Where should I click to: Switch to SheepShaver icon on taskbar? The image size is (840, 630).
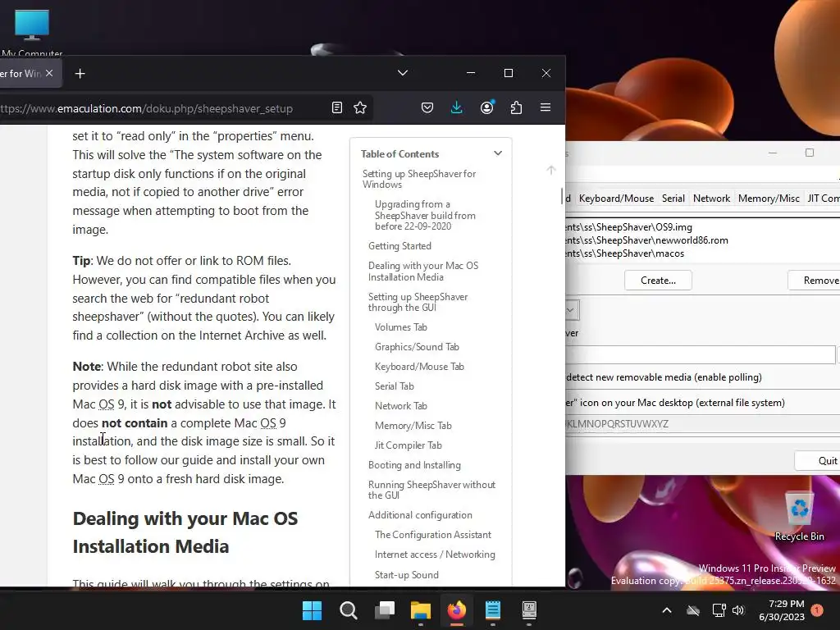tap(529, 610)
